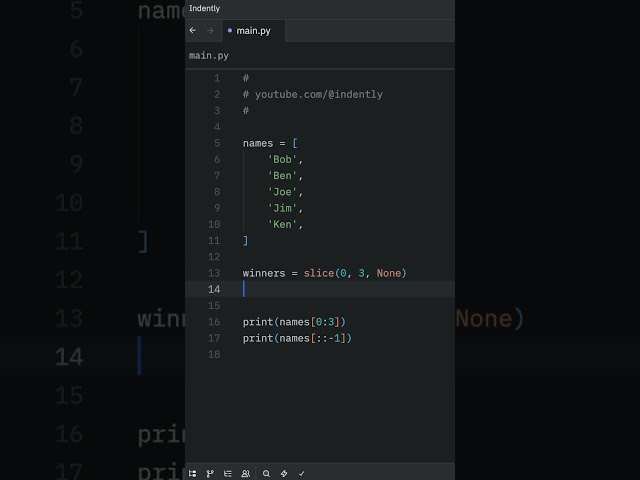Click the main.py breadcrumb path
This screenshot has height=480, width=640.
click(209, 56)
